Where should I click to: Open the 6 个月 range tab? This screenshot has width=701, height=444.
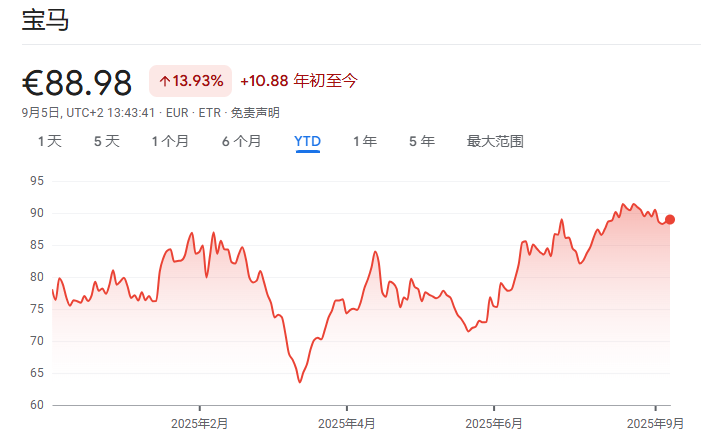241,141
